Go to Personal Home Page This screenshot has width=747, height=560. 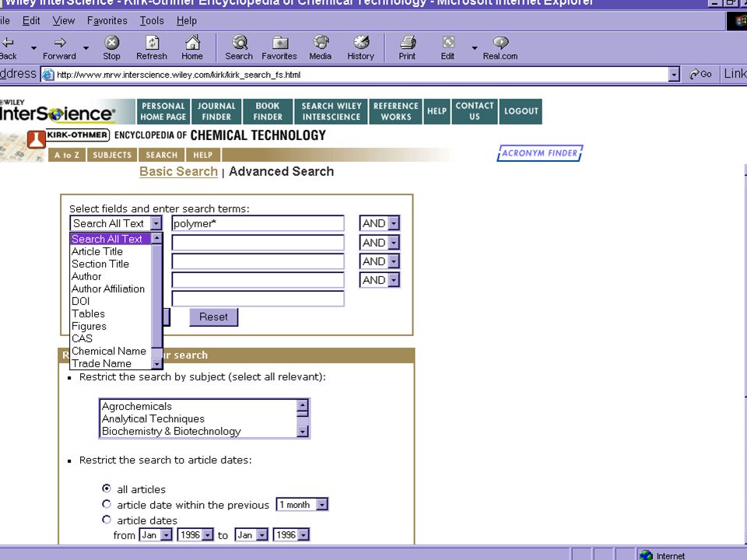pyautogui.click(x=163, y=111)
